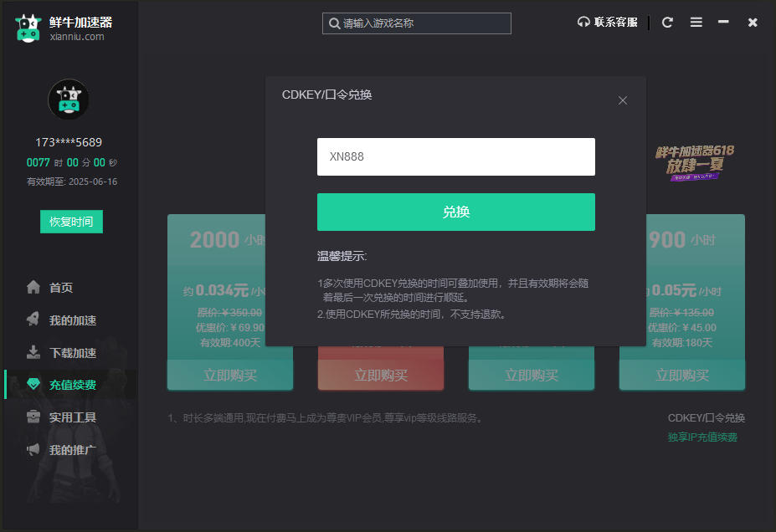
Task: Select 充值续费 in the sidebar
Action: point(73,385)
